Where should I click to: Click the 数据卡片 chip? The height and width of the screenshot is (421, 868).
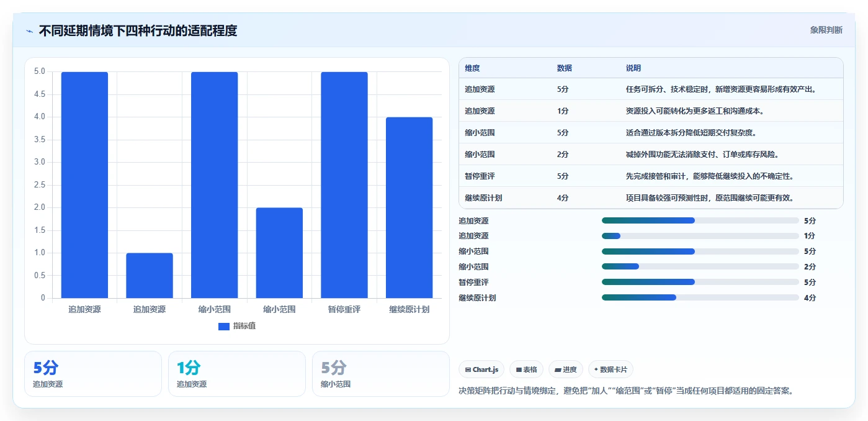(611, 369)
